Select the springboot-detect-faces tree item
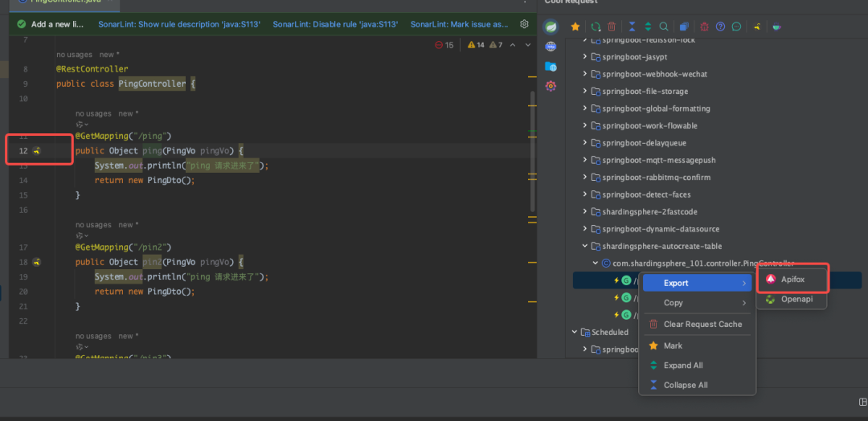868x421 pixels. (x=646, y=194)
